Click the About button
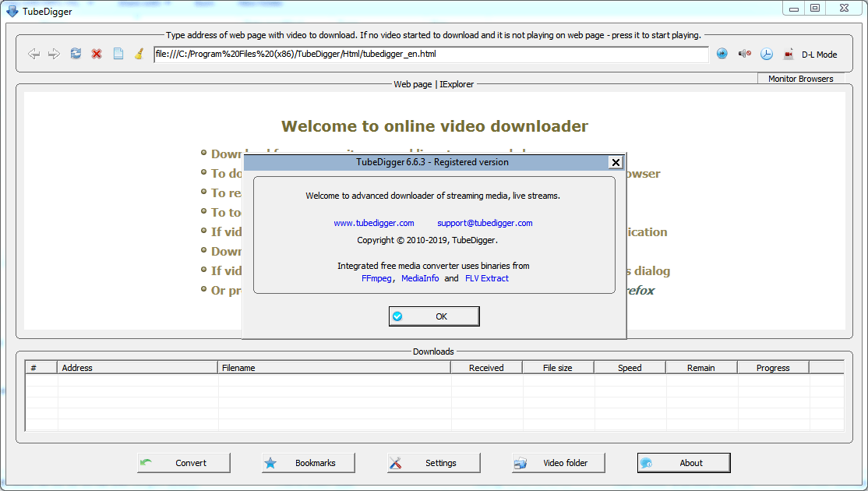 pyautogui.click(x=683, y=463)
